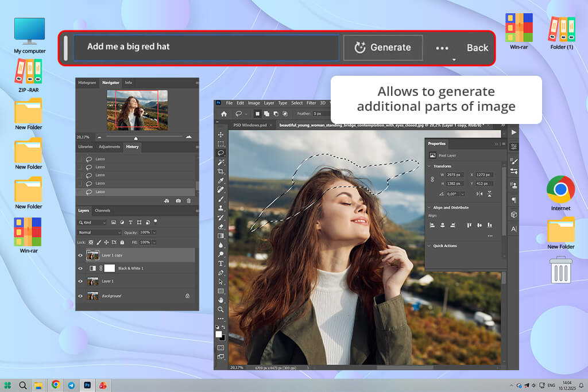Select the Brush tool in left toolbar
This screenshot has width=588, height=392.
[220, 199]
